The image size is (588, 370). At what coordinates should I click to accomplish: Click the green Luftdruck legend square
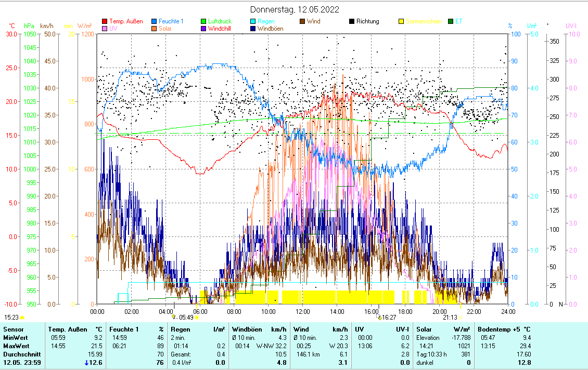[x=203, y=22]
